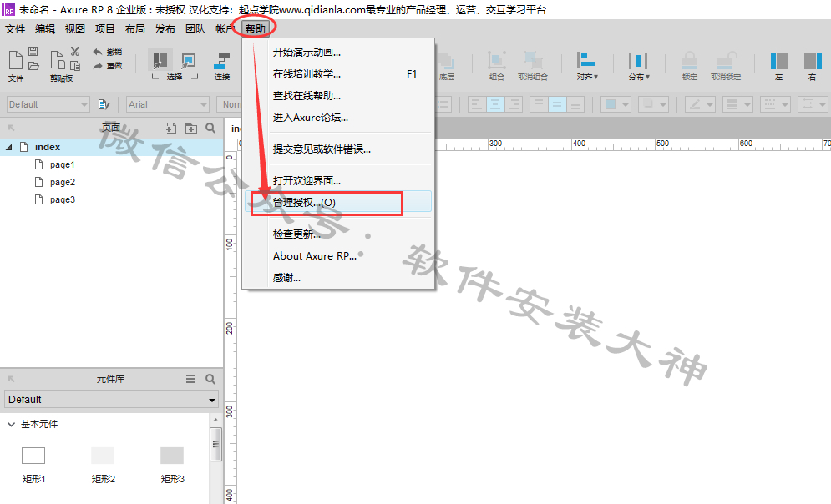Open the 元件库 panel options menu icon

pyautogui.click(x=190, y=379)
